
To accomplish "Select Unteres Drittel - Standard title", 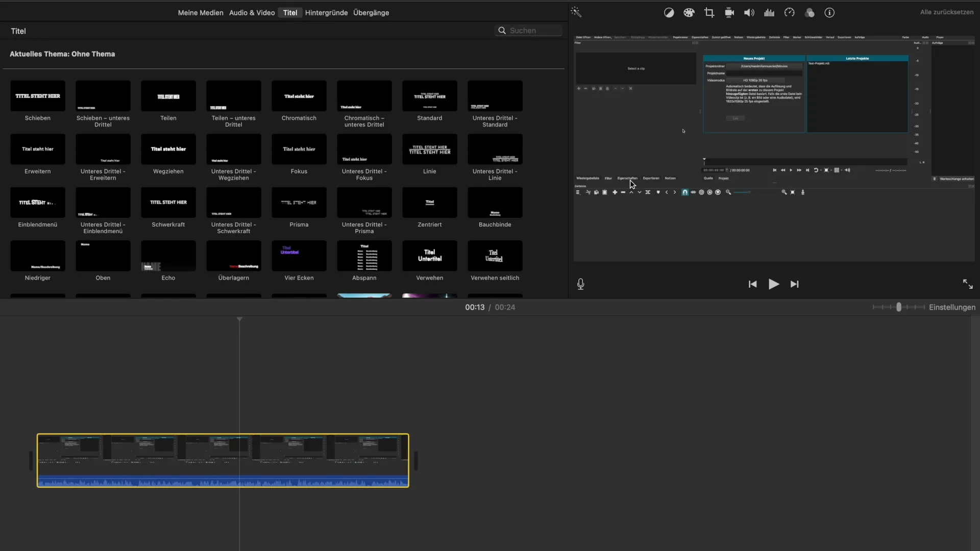I will [495, 96].
